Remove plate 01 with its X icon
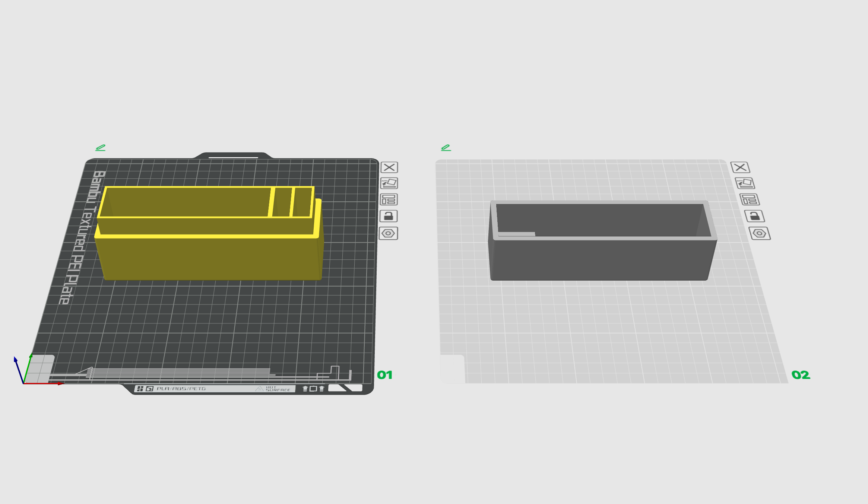Image resolution: width=868 pixels, height=504 pixels. [x=389, y=168]
